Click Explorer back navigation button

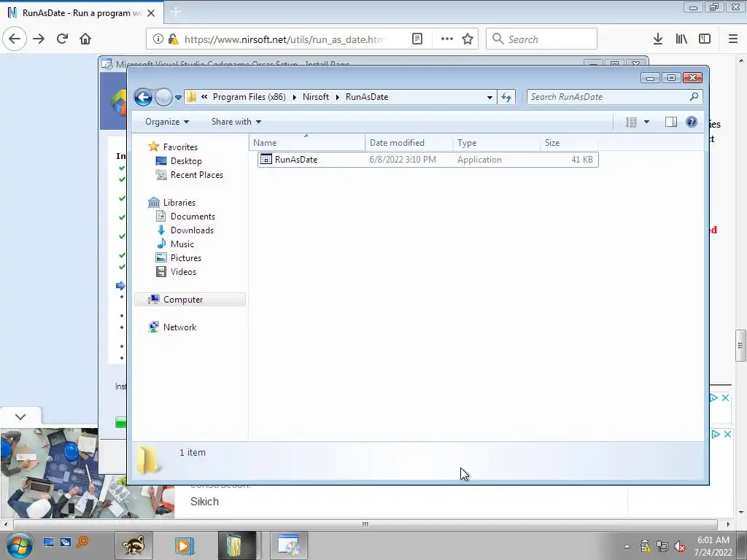143,97
